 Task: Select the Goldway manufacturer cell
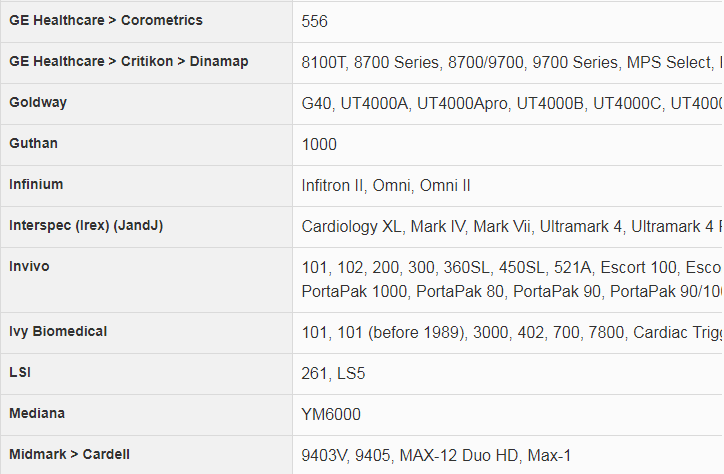point(38,103)
